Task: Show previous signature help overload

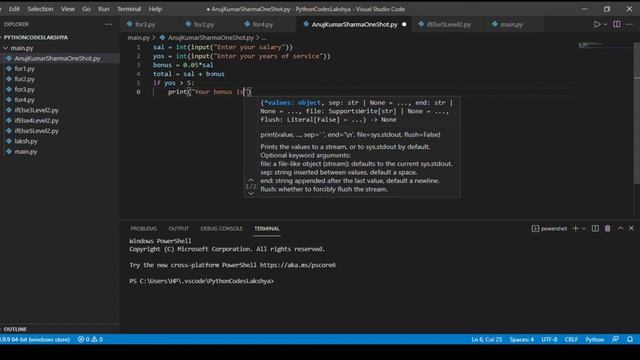Action: 251,180
